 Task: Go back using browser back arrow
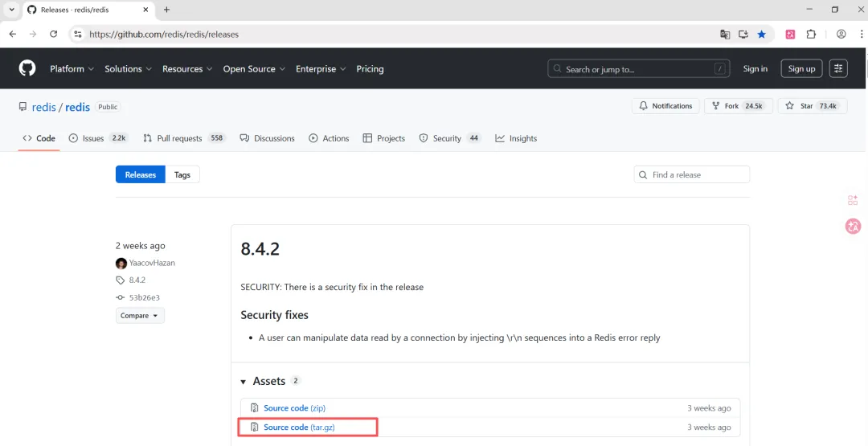tap(13, 35)
